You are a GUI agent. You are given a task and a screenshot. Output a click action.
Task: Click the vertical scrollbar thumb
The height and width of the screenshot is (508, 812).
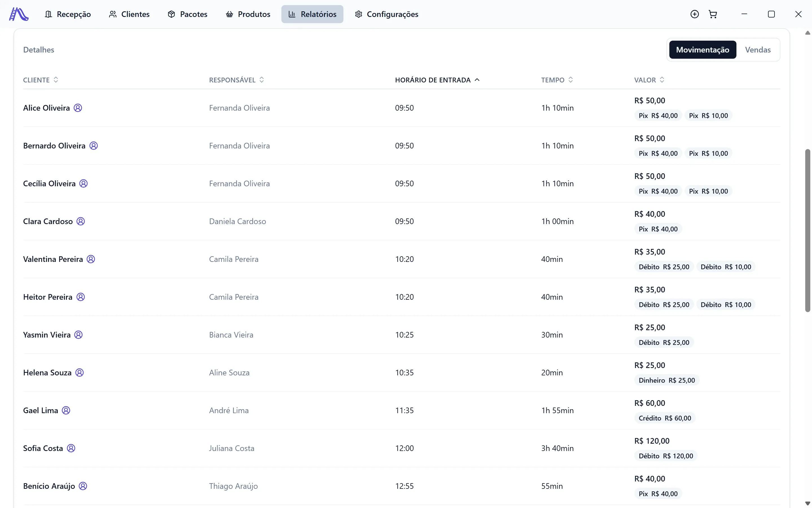(x=808, y=231)
